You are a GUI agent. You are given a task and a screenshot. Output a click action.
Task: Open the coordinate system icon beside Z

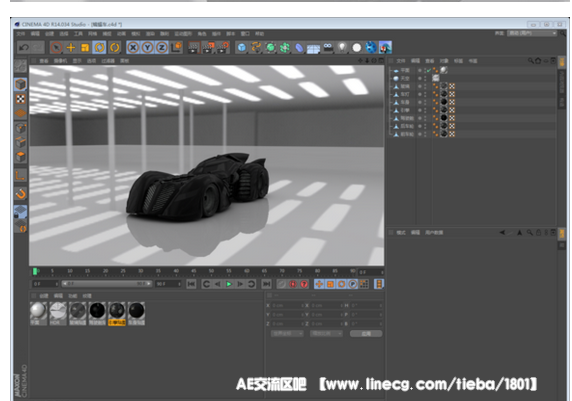[177, 47]
